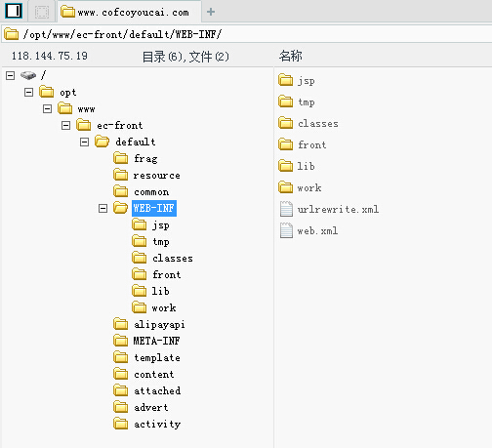Click the jsp folder icon under WEB-INF in the tree

pos(140,224)
